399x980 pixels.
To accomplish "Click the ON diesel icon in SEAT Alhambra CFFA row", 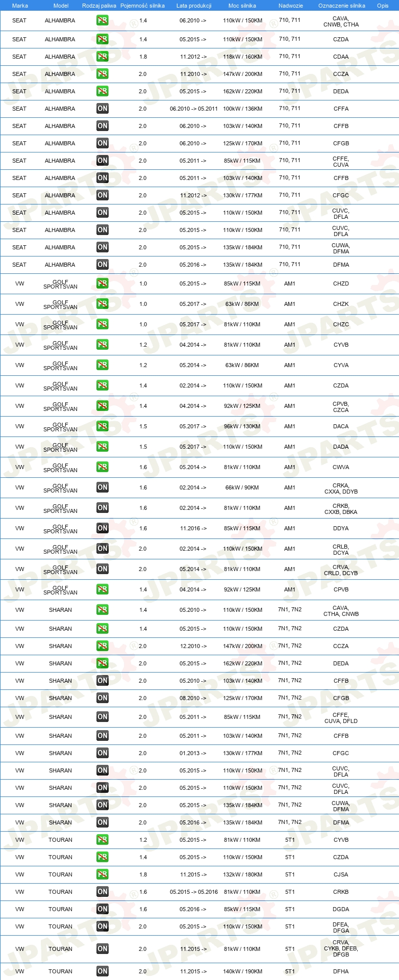I will click(x=103, y=109).
